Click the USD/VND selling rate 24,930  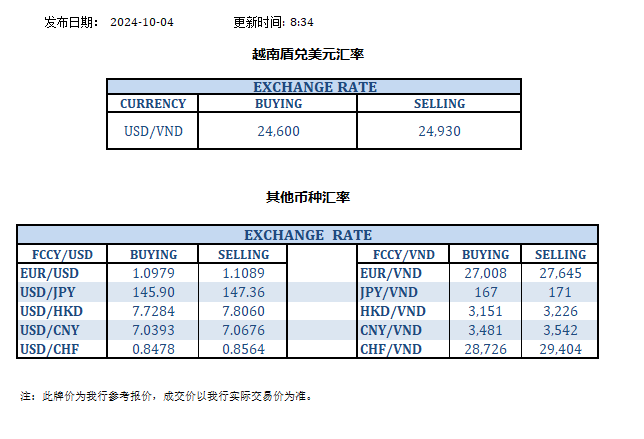point(440,130)
